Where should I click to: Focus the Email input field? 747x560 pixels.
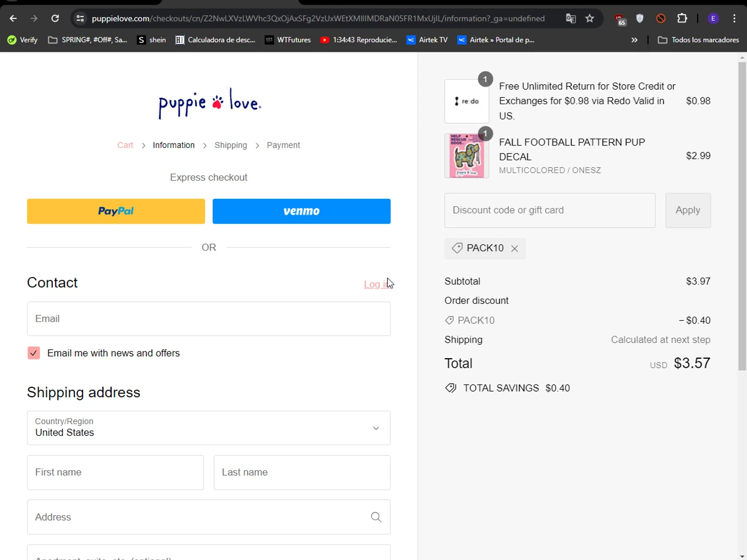tap(209, 319)
